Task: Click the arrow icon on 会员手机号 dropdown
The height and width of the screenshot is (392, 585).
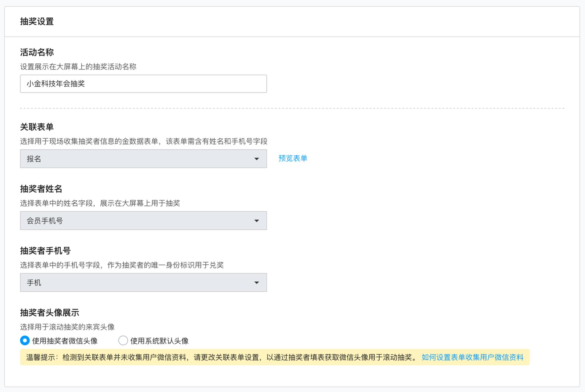Action: (257, 221)
